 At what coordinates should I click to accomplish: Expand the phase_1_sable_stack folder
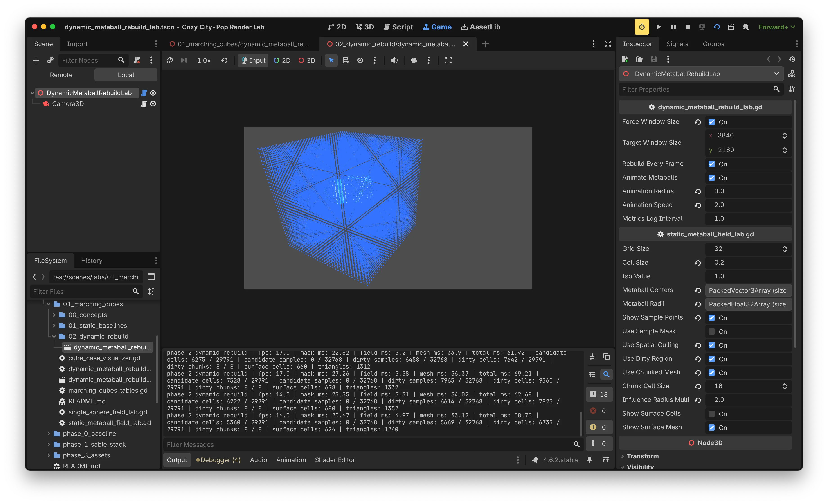49,445
